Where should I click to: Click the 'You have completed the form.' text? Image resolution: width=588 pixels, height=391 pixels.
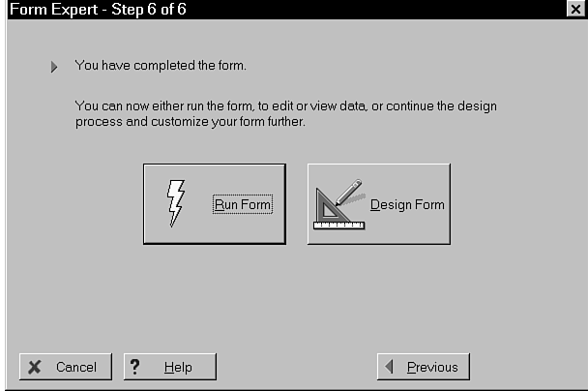click(x=162, y=67)
